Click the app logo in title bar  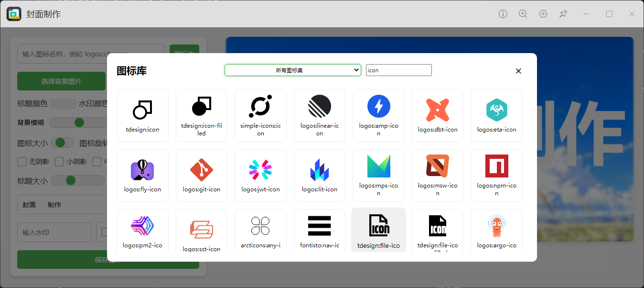click(14, 14)
